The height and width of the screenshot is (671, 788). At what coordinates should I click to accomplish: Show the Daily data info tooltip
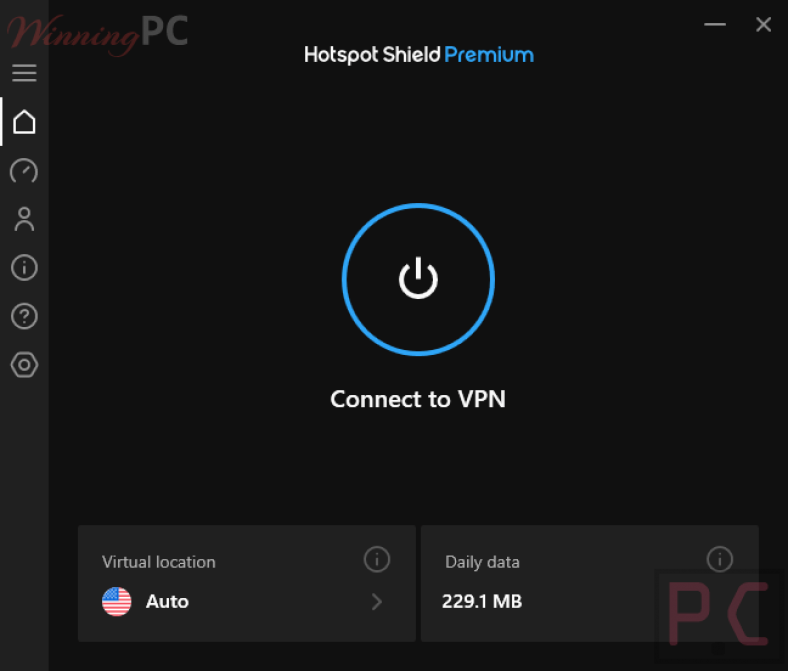[x=720, y=559]
